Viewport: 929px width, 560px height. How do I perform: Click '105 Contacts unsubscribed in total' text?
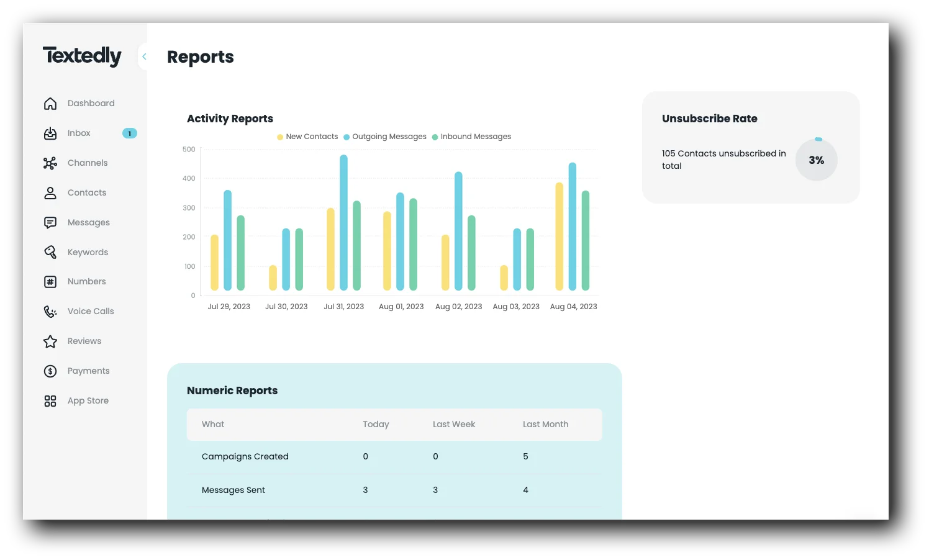click(x=724, y=160)
